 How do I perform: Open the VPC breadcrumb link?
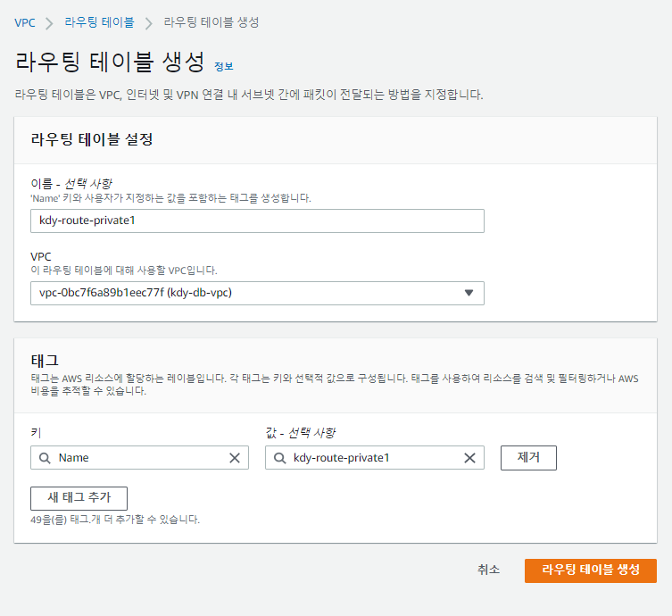click(x=25, y=22)
